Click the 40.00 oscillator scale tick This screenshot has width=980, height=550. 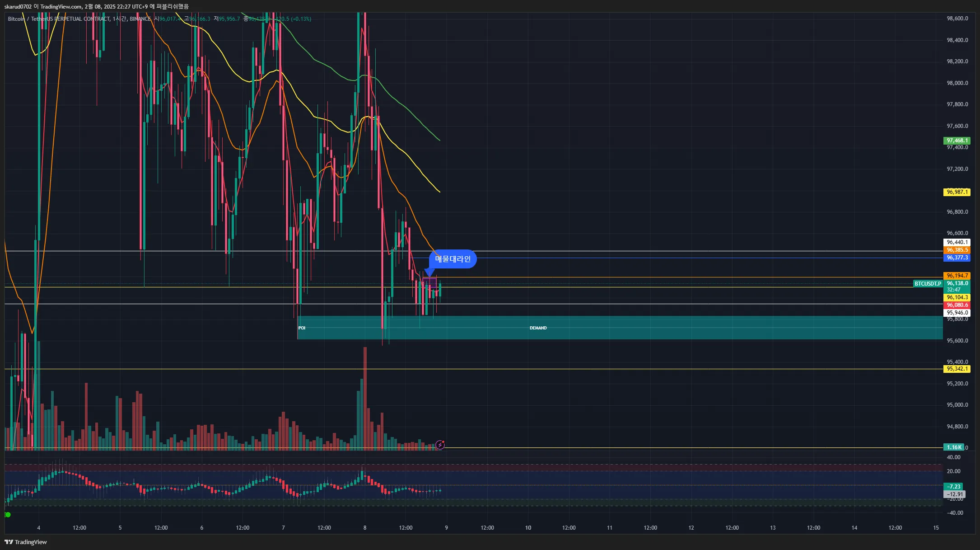coord(953,457)
